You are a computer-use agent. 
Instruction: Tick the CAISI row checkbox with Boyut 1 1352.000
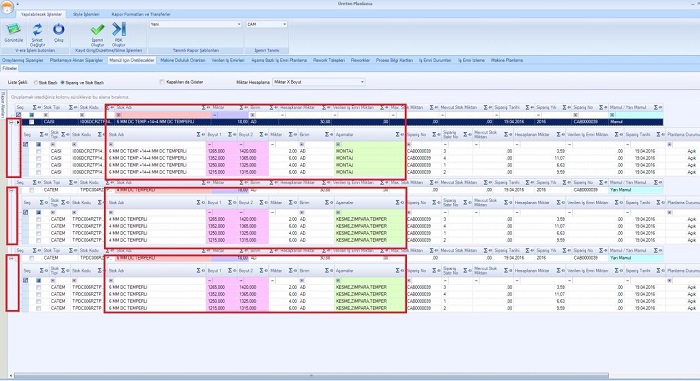click(39, 158)
